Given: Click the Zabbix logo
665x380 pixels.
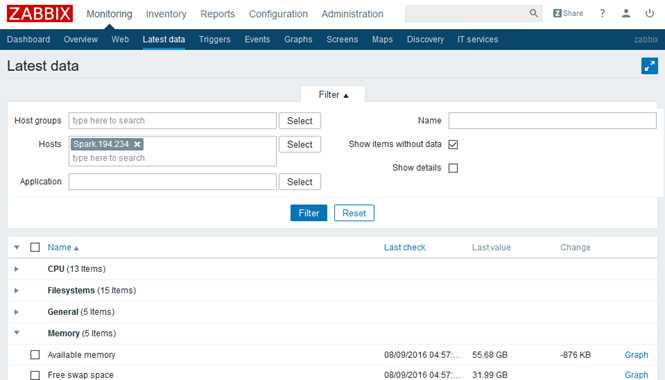Looking at the screenshot, I should 40,14.
